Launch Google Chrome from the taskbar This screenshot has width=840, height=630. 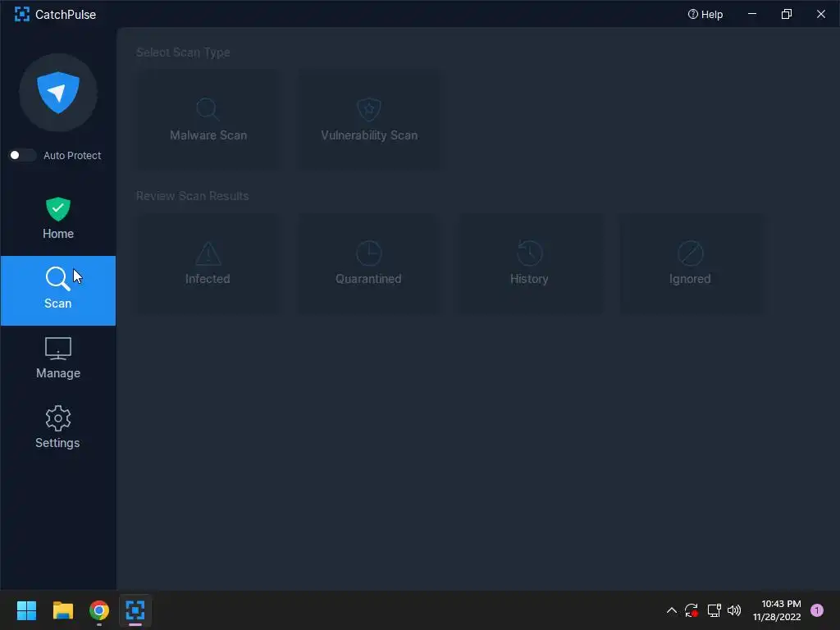(x=99, y=610)
